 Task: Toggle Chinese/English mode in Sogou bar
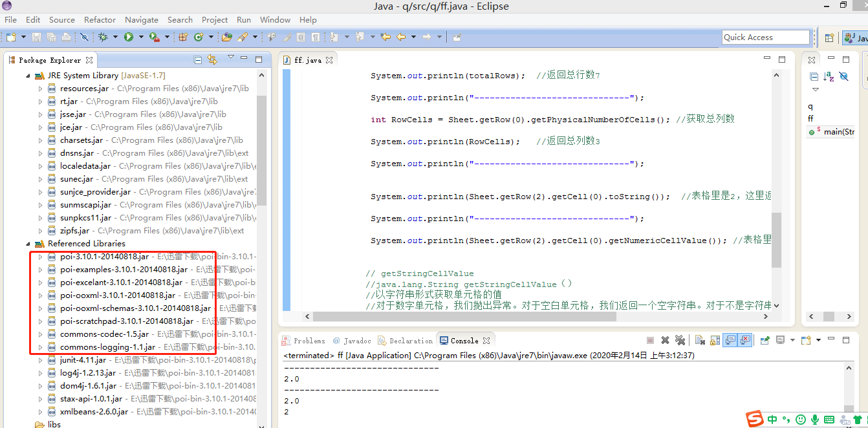pyautogui.click(x=773, y=420)
